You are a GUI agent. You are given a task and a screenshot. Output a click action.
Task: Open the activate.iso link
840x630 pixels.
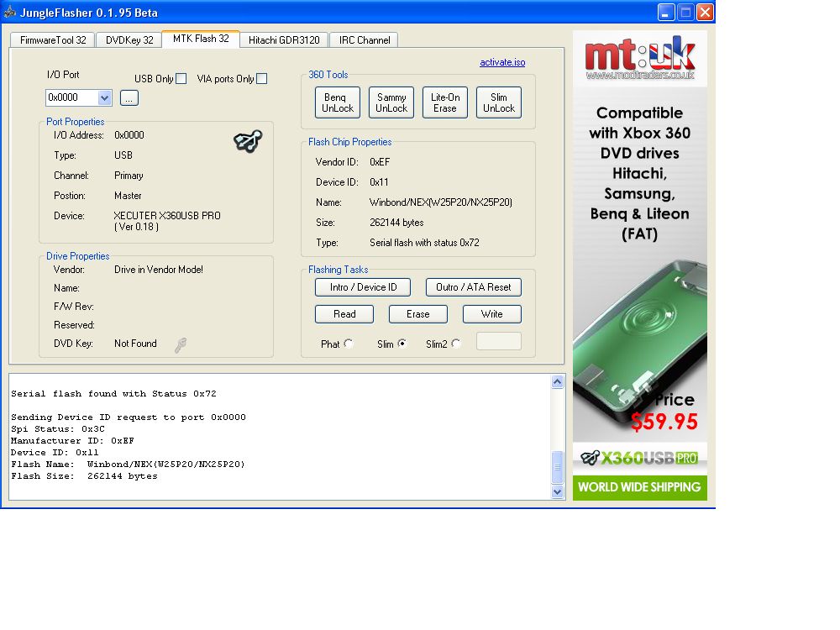click(x=502, y=62)
